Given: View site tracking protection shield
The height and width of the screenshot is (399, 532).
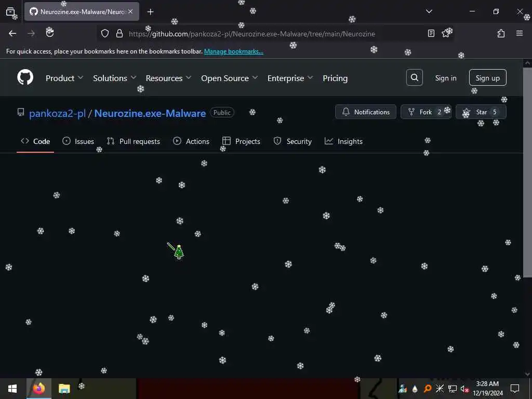Looking at the screenshot, I should click(x=105, y=33).
